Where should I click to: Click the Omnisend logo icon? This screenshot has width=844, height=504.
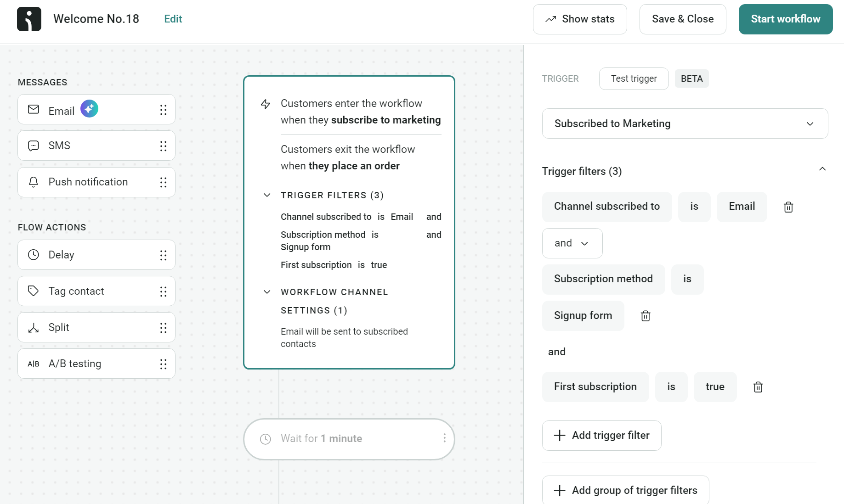(x=29, y=19)
